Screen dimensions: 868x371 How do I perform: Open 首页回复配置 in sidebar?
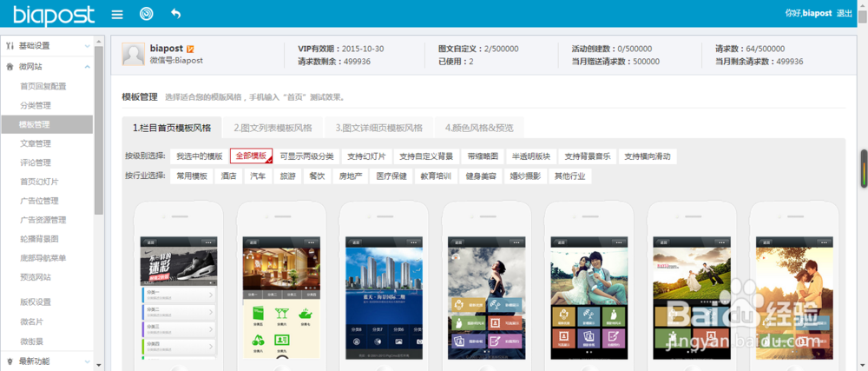click(x=43, y=86)
